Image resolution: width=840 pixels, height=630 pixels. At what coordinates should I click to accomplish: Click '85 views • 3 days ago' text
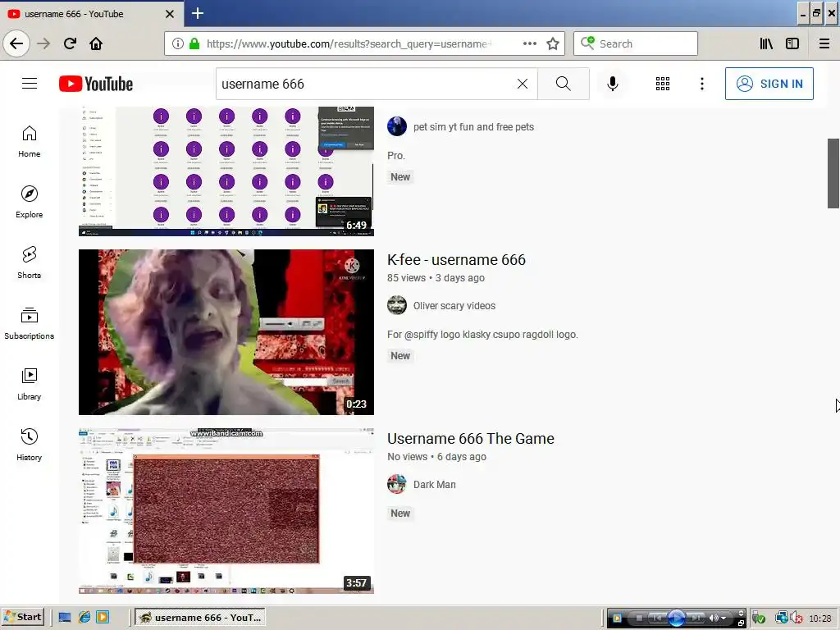[436, 278]
